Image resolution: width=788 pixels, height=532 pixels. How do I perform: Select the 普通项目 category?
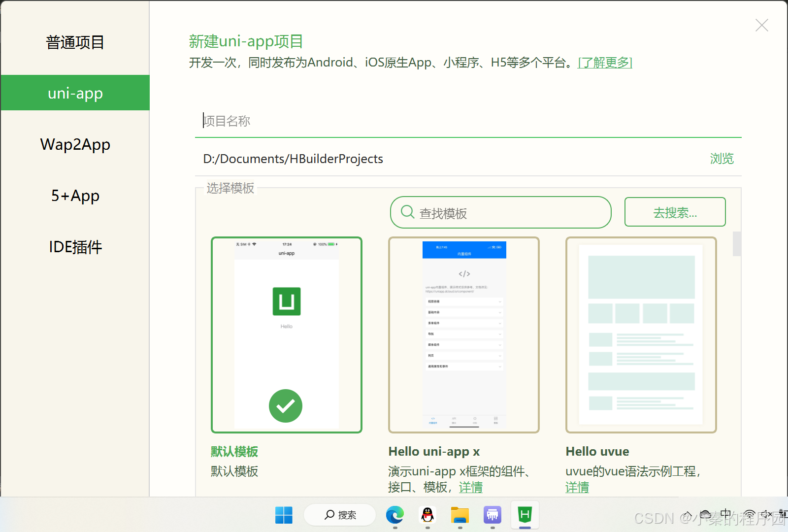point(75,42)
